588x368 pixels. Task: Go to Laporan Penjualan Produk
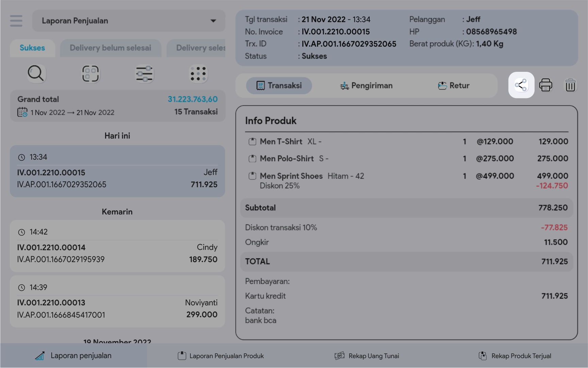click(x=221, y=356)
